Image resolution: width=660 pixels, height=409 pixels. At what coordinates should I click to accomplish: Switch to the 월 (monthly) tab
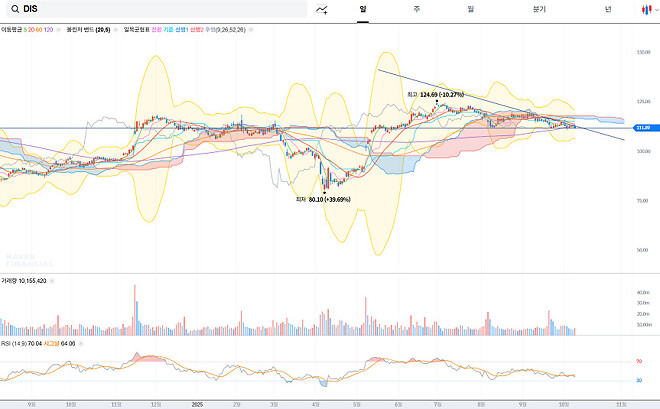click(470, 9)
